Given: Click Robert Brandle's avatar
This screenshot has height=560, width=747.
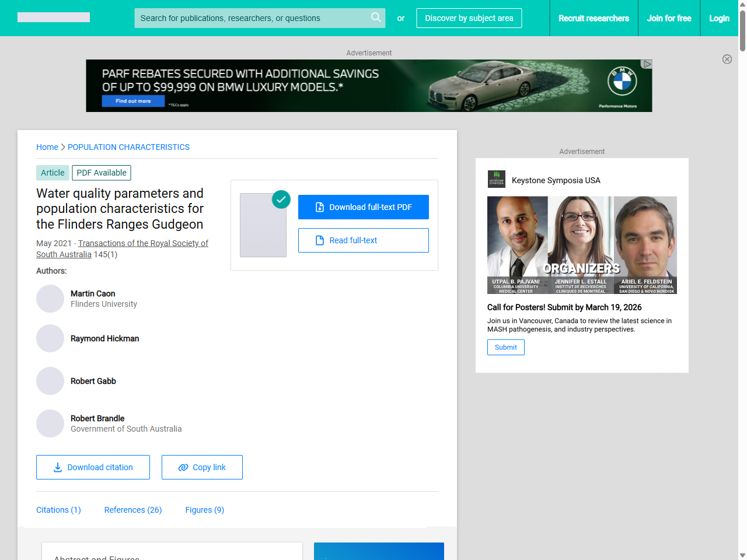Looking at the screenshot, I should click(x=50, y=423).
